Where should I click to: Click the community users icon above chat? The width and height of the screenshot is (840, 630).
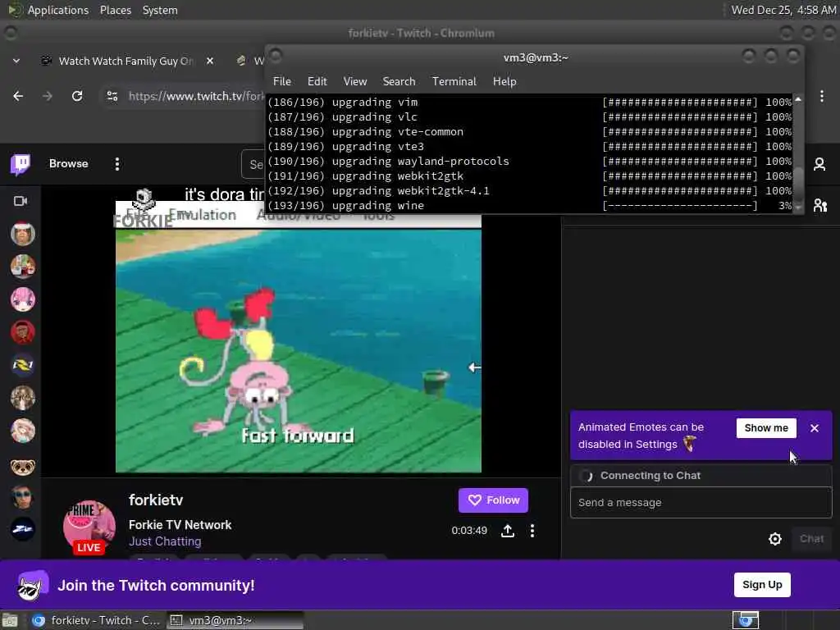(820, 205)
